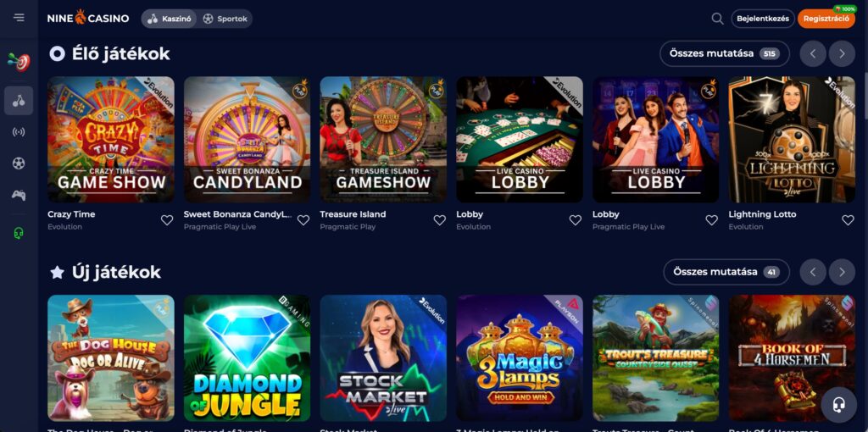Click the orange Regisztráció button
Viewport: 868px width, 432px height.
pos(826,19)
